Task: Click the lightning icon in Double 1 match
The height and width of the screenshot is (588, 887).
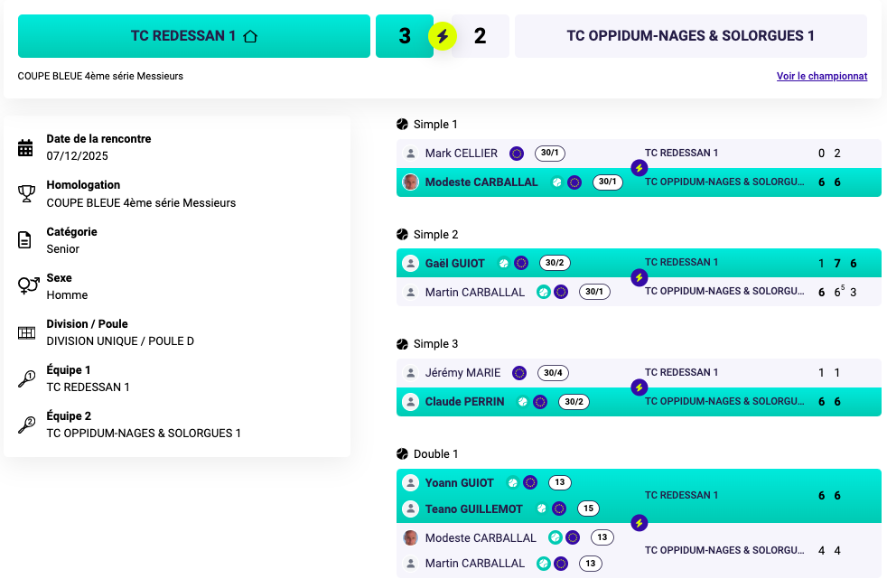Action: pyautogui.click(x=640, y=523)
